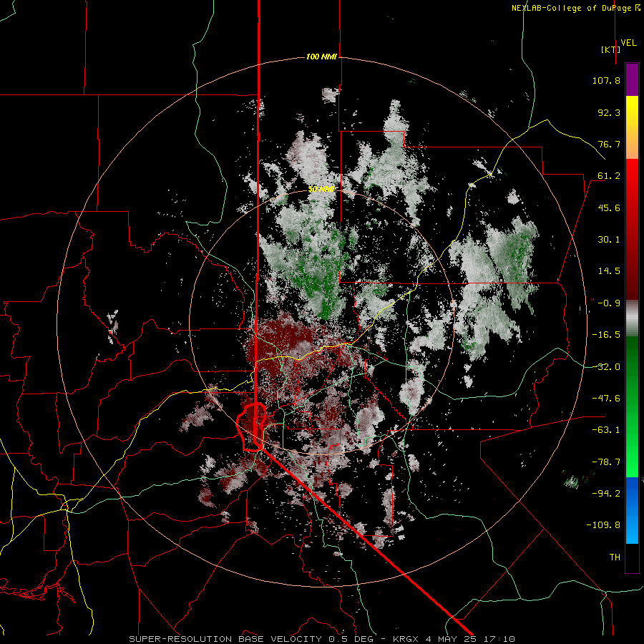This screenshot has width=644, height=644.
Task: Click the bright purple top color bar segment
Action: (x=632, y=79)
